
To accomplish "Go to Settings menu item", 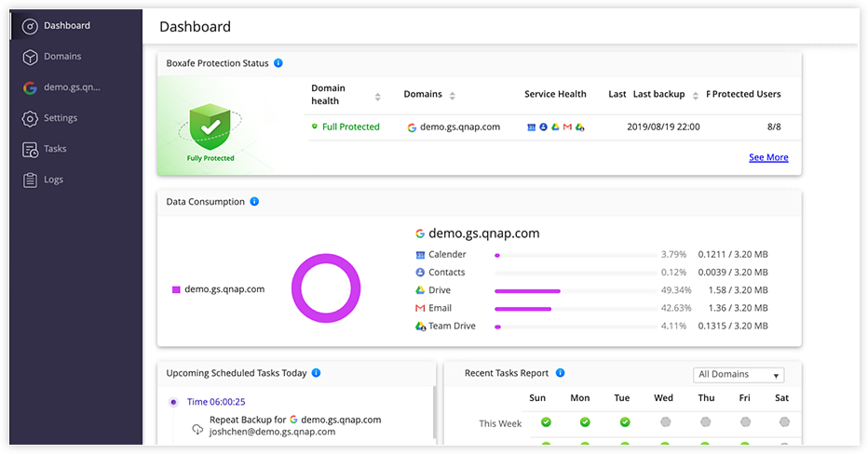I will tap(61, 118).
